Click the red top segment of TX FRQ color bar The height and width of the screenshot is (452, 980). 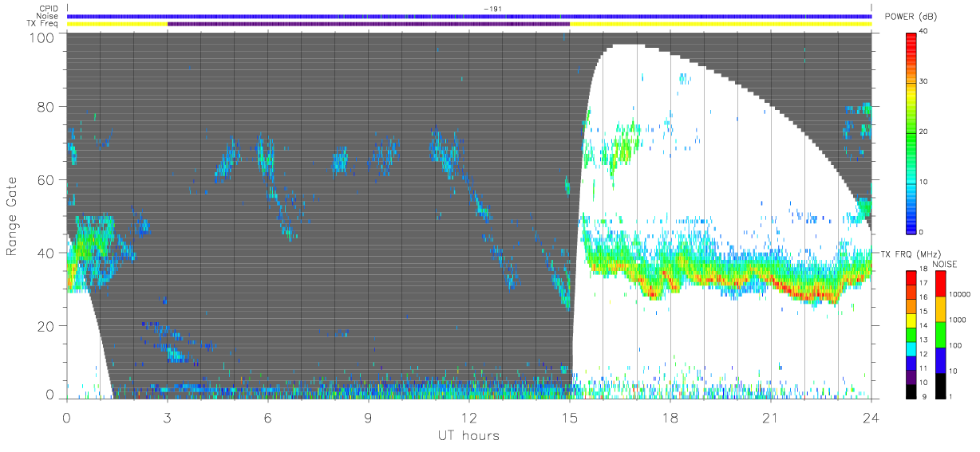pyautogui.click(x=910, y=277)
